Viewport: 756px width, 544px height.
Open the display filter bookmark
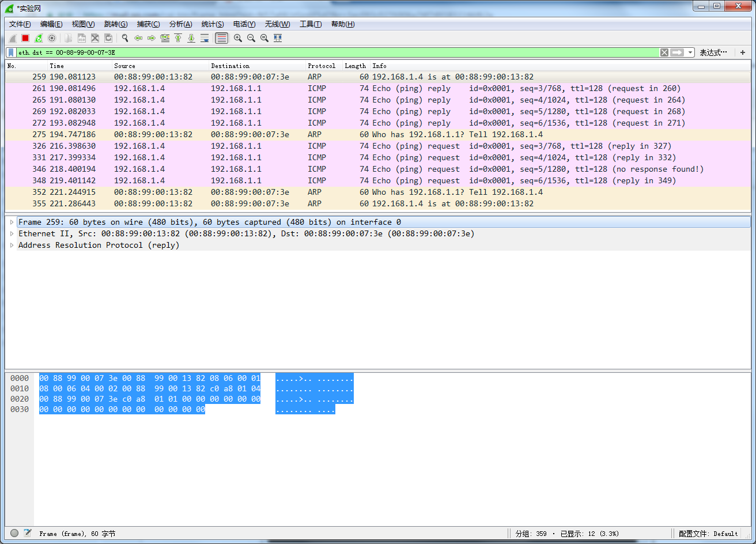tap(11, 52)
